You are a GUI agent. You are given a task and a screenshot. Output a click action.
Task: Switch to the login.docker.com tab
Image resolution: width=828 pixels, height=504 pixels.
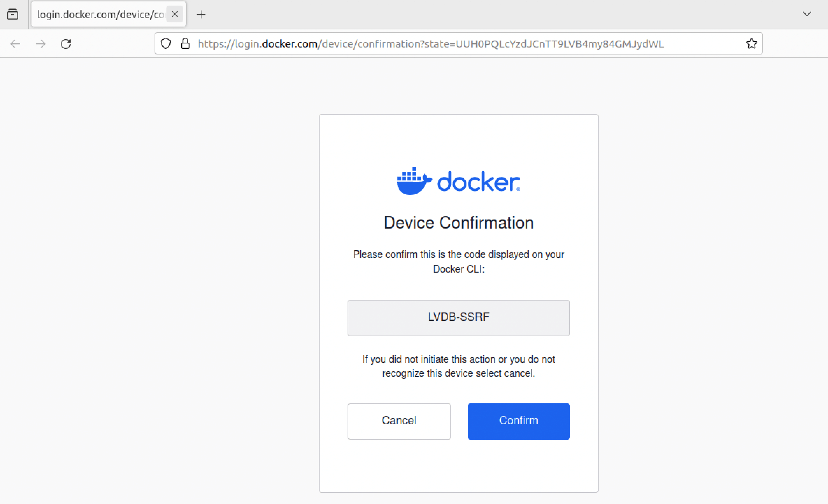100,14
